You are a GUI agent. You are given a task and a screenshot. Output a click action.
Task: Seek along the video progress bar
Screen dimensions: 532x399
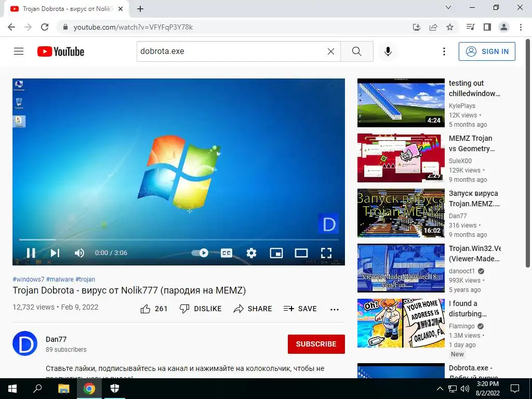[179, 240]
